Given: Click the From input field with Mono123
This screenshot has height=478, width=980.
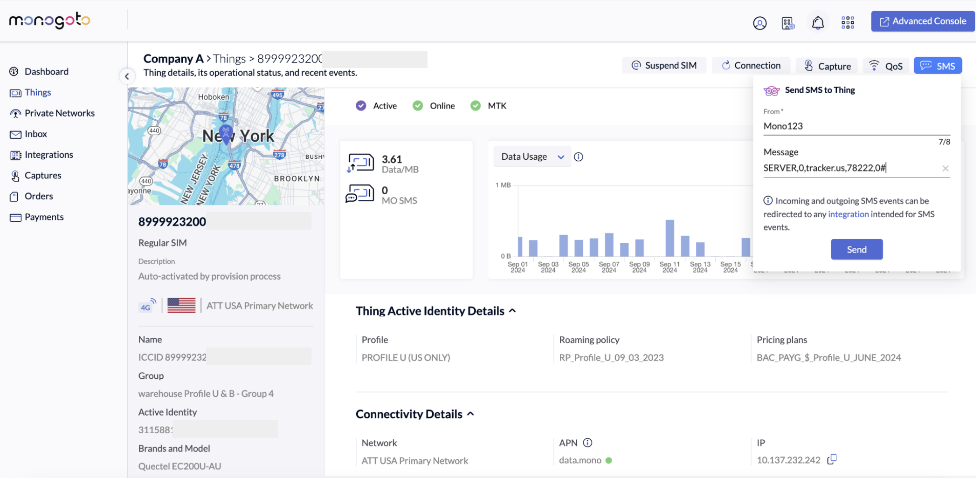Looking at the screenshot, I should pos(856,126).
